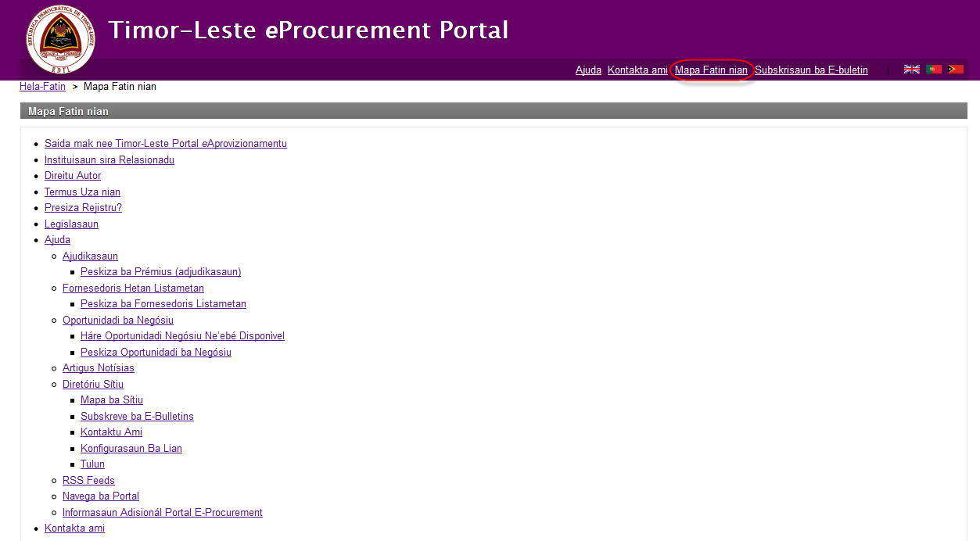980x541 pixels.
Task: Open the Termus Uza nian link
Action: coord(82,192)
